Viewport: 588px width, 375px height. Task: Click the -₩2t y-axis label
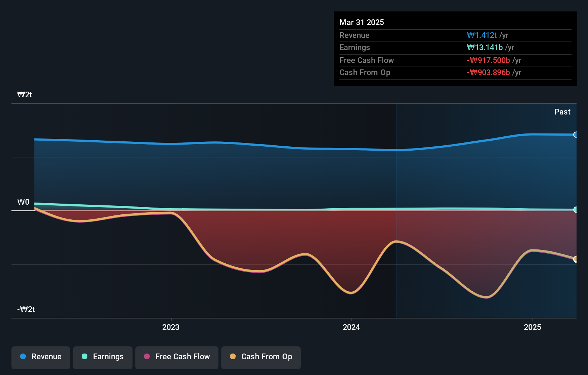[26, 309]
